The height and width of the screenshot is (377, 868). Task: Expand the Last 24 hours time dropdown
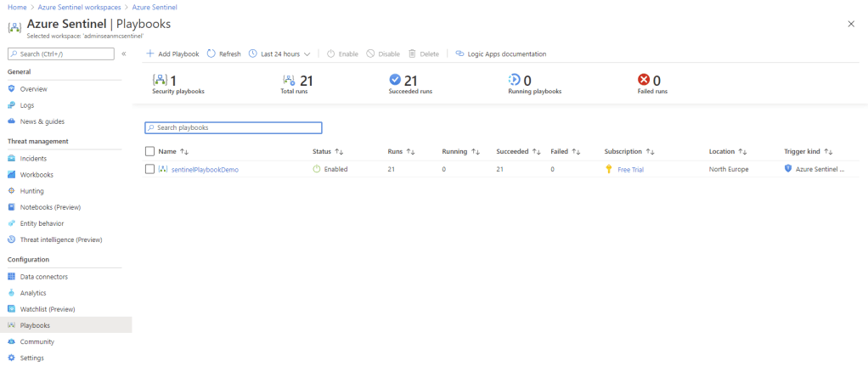point(279,53)
